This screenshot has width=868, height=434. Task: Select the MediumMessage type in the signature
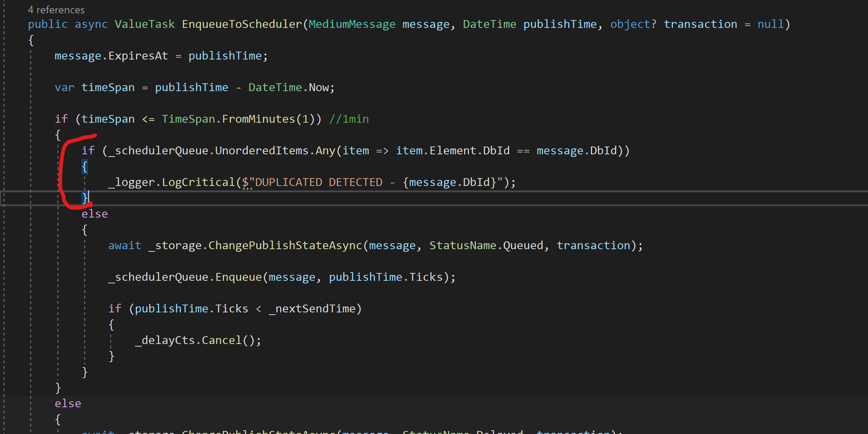click(x=352, y=24)
